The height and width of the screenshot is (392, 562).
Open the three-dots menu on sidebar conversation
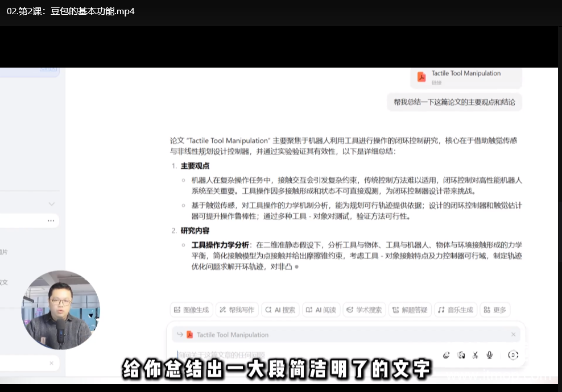51,220
